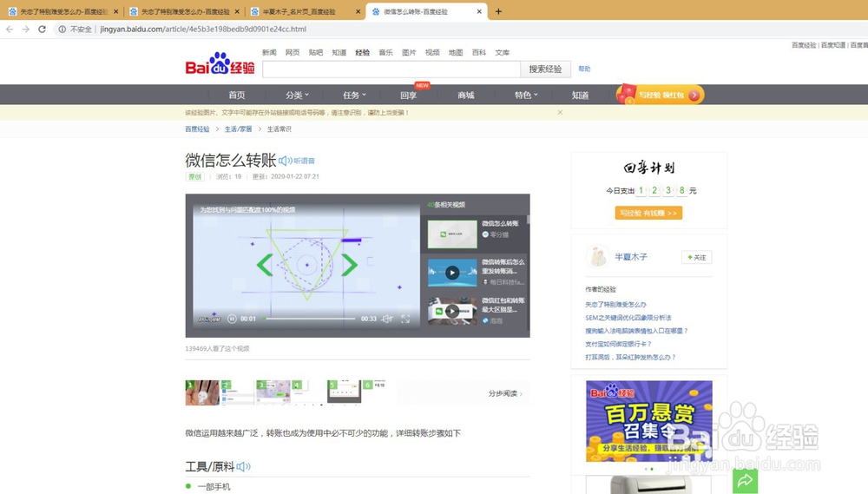Click the red envelope 写经验领红包 banner
Screen dimensions: 868x494
660,95
